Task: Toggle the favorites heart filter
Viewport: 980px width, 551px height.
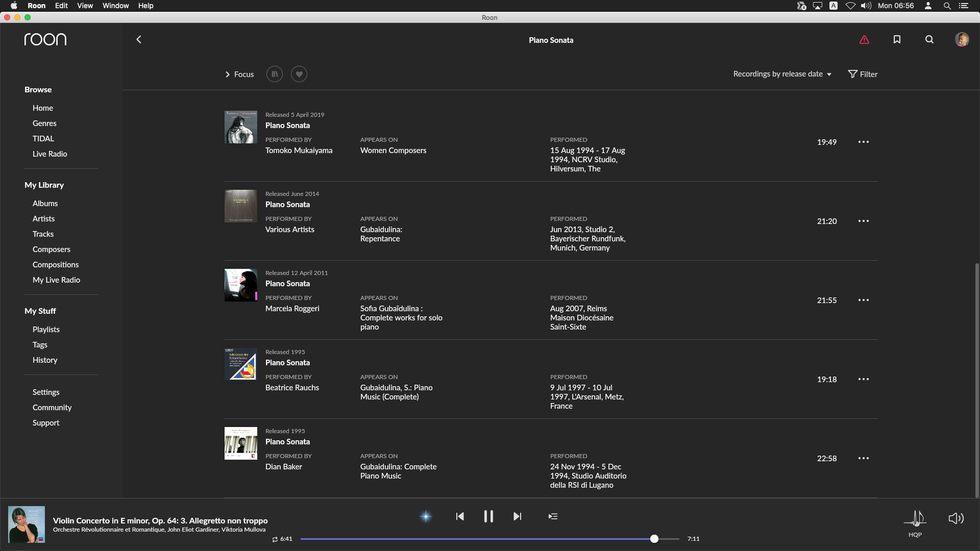Action: [x=299, y=74]
